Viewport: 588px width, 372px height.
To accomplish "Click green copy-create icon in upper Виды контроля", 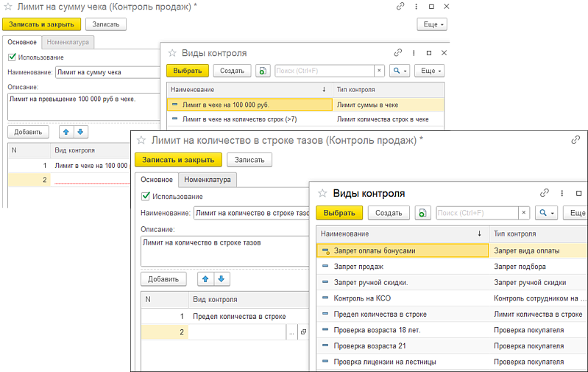I will [263, 71].
